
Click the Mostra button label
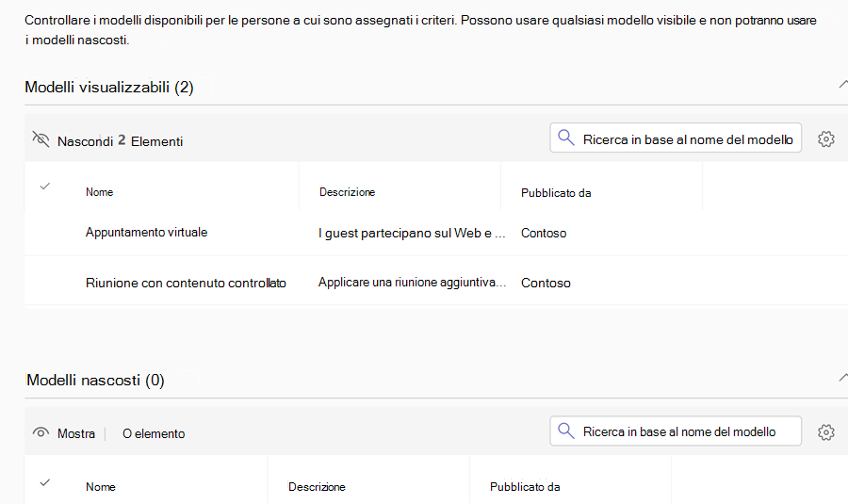point(76,433)
